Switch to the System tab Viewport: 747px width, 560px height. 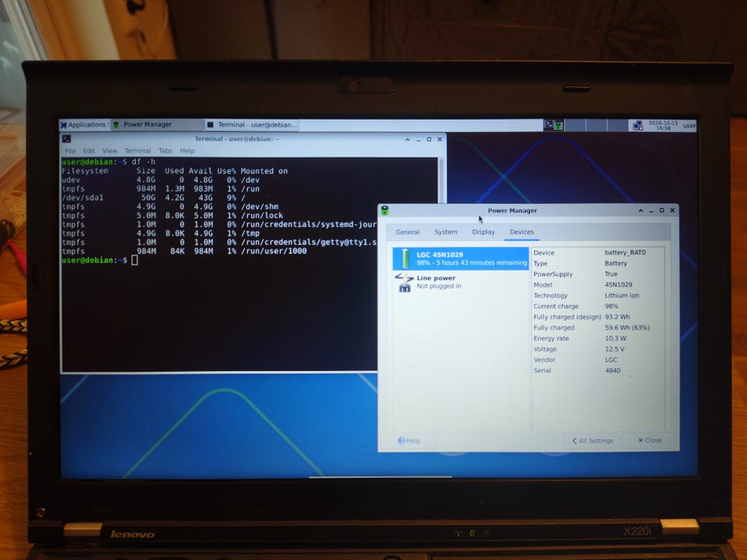[x=446, y=232]
